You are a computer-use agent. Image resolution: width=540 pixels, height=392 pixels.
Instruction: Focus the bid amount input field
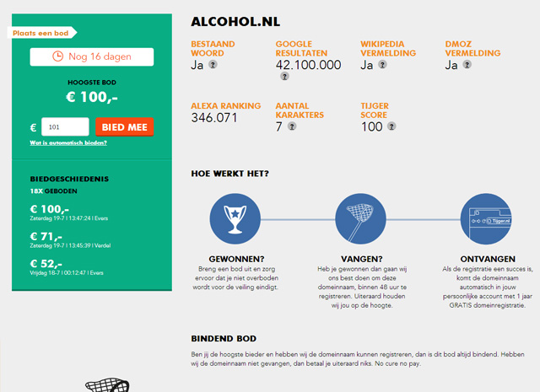(65, 127)
